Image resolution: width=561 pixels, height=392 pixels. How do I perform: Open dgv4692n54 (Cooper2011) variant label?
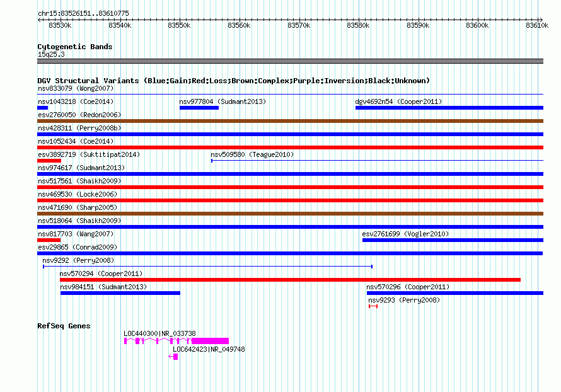click(x=398, y=101)
